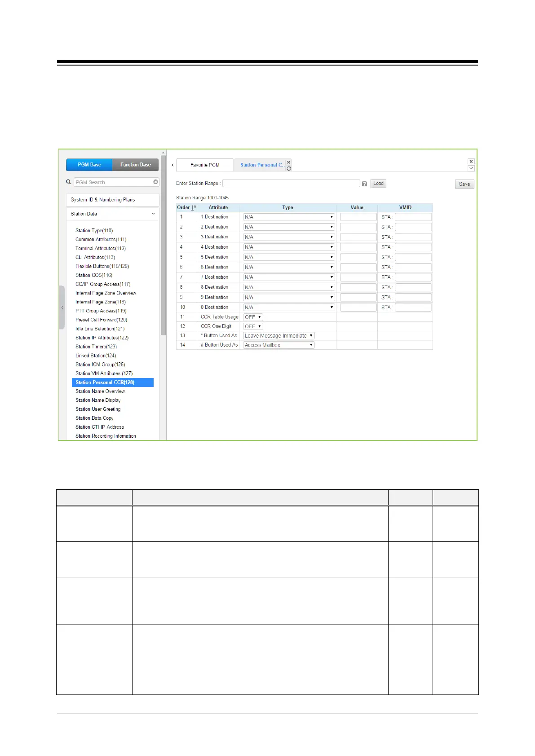The width and height of the screenshot is (535, 756).
Task: Open Station Name Overview
Action: click(100, 391)
